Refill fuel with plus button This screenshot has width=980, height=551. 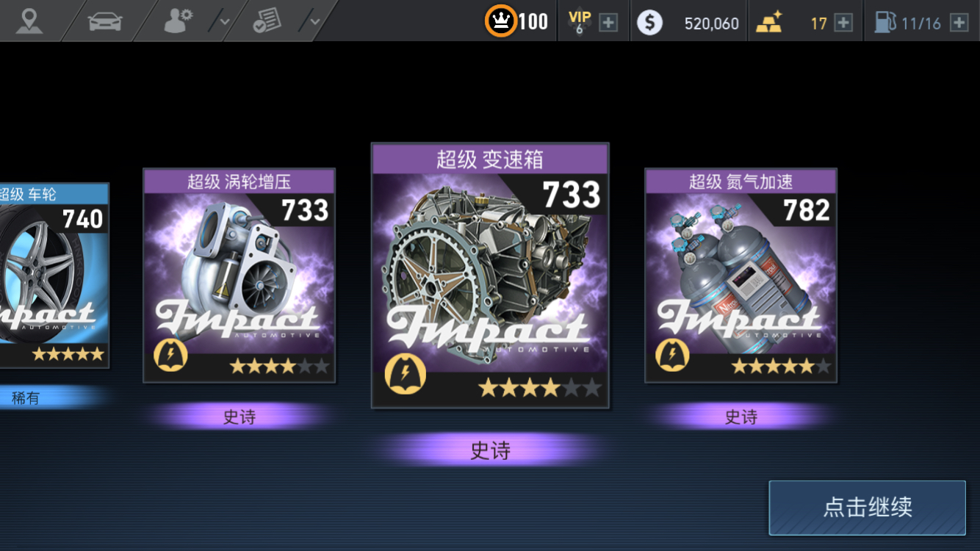pyautogui.click(x=959, y=23)
